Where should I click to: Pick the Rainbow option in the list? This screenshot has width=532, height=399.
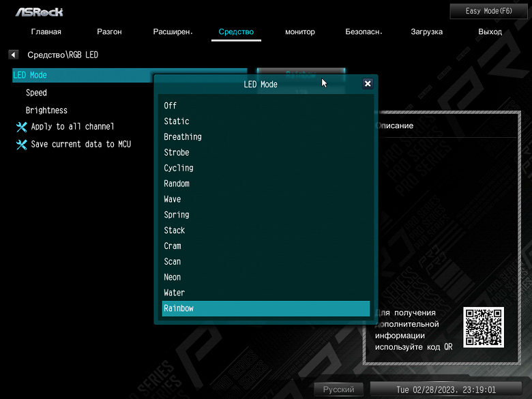tap(266, 308)
